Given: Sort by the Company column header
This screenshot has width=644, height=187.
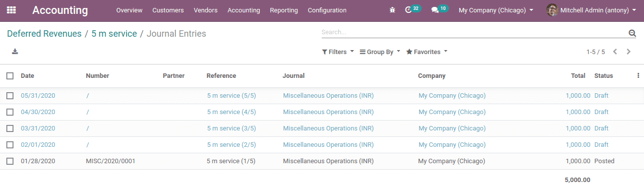Looking at the screenshot, I should [432, 76].
